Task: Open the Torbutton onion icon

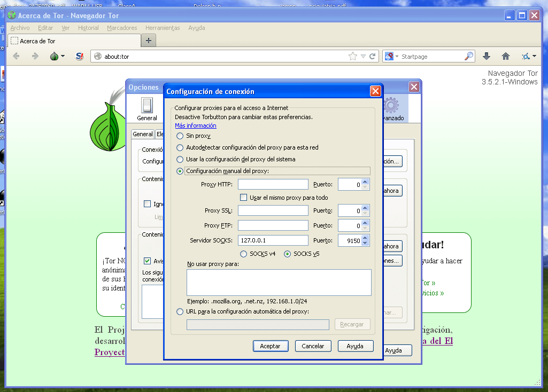Action: point(54,56)
